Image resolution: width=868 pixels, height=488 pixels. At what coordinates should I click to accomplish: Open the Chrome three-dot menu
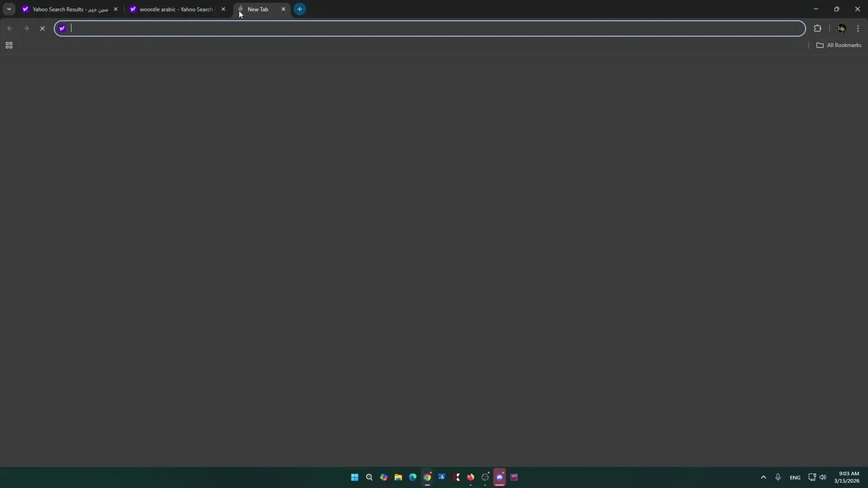858,28
